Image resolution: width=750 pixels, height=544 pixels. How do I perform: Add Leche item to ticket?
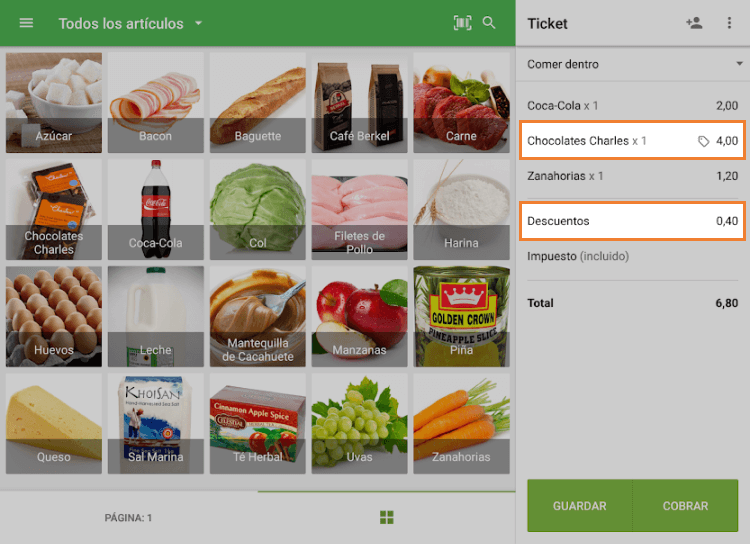(155, 317)
